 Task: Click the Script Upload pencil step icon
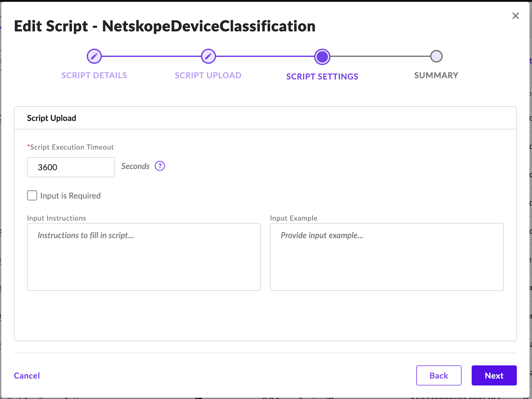(208, 56)
